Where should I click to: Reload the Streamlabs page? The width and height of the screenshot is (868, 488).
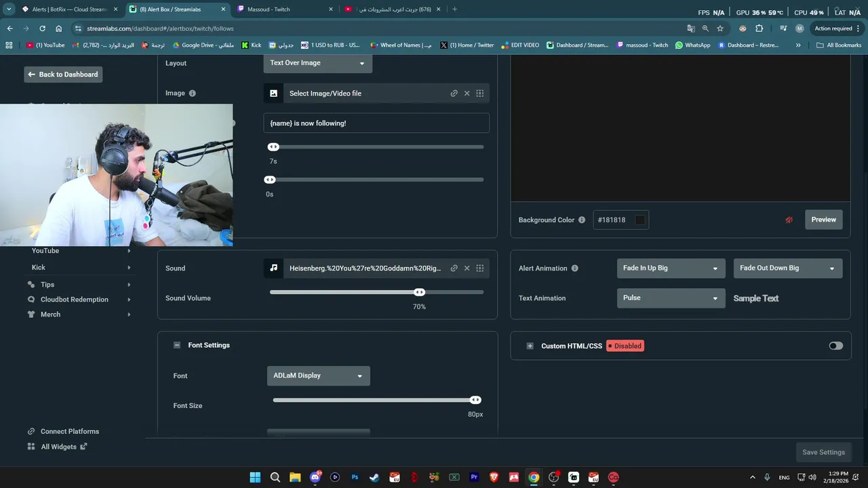[x=43, y=28]
